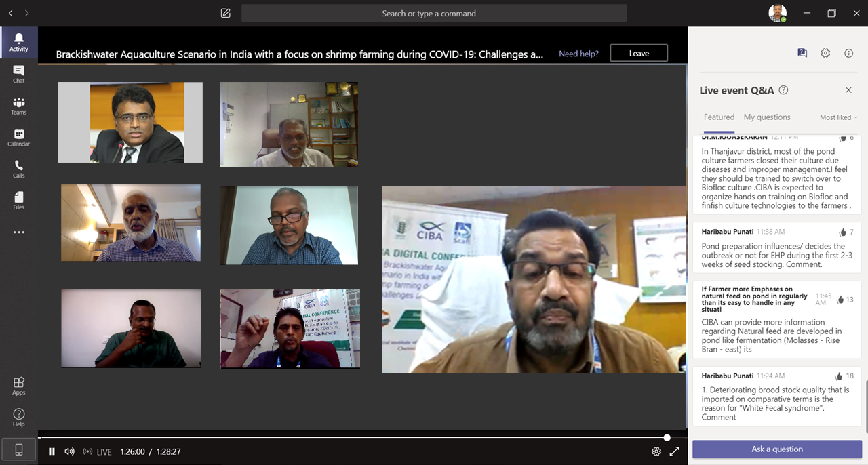Image resolution: width=868 pixels, height=465 pixels.
Task: Jump to LIVE playback position
Action: click(97, 452)
